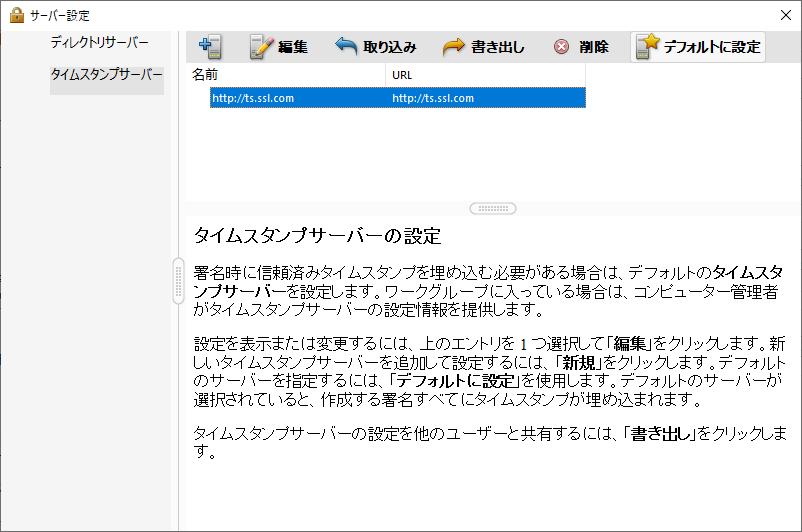The image size is (802, 532).
Task: Add a new timestamp server entry
Action: pos(210,47)
